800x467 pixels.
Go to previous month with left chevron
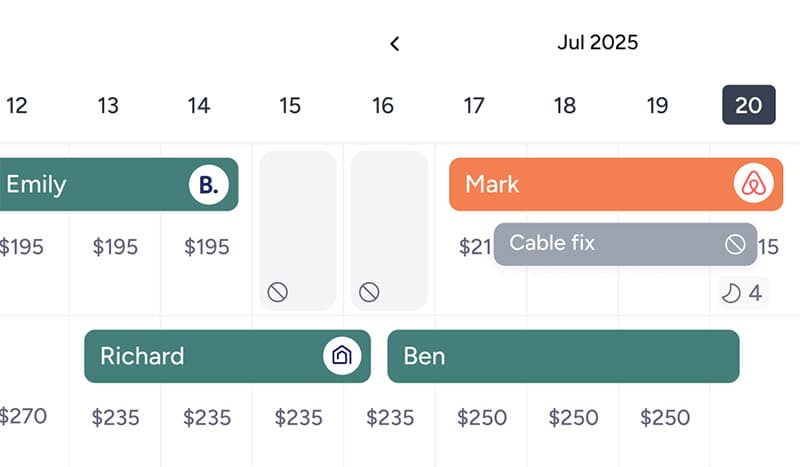[x=395, y=43]
